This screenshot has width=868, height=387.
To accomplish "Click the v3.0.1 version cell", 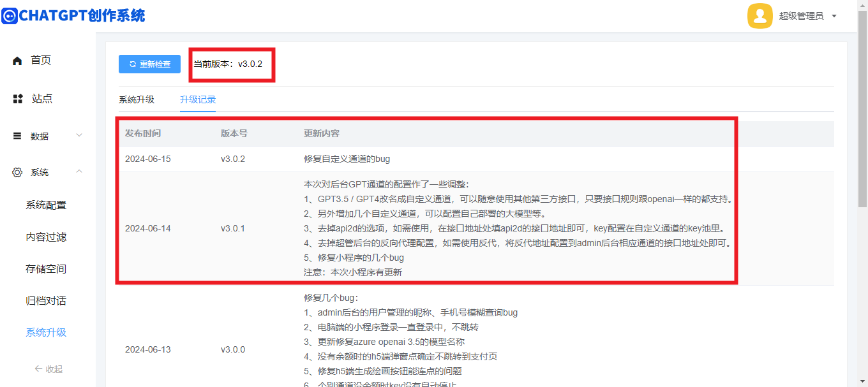I will coord(233,228).
